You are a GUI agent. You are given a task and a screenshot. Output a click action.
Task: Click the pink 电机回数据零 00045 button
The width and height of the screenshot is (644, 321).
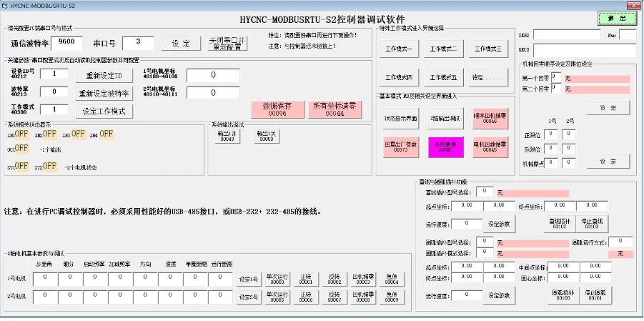[x=490, y=147]
